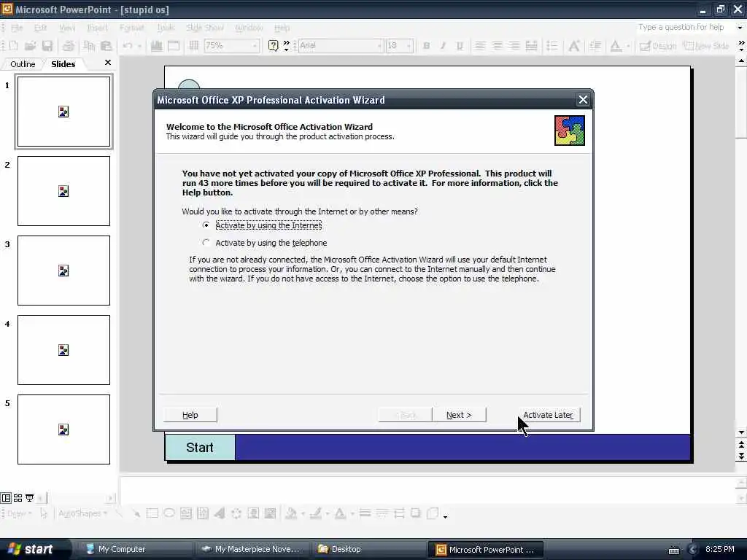Click Increase Font Size icon

(574, 46)
